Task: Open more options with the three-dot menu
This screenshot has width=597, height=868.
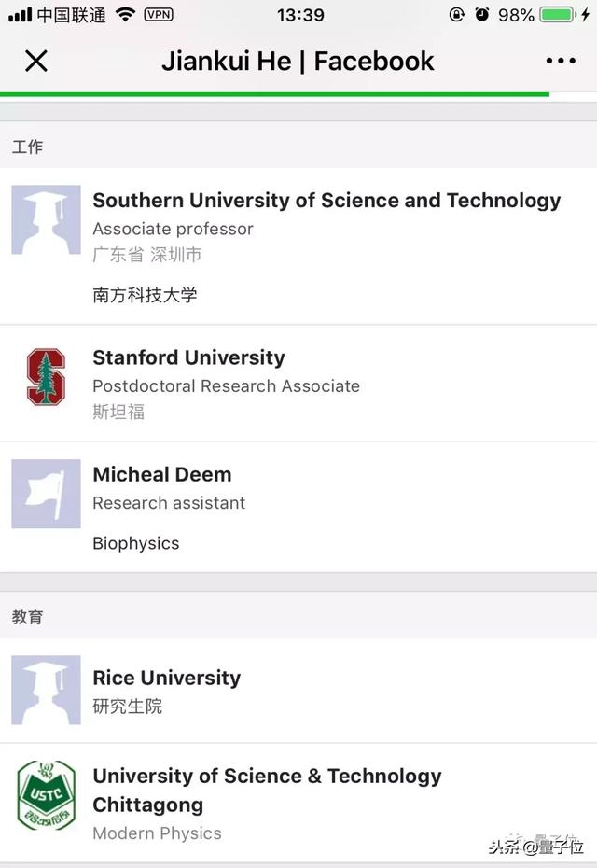Action: 561,60
